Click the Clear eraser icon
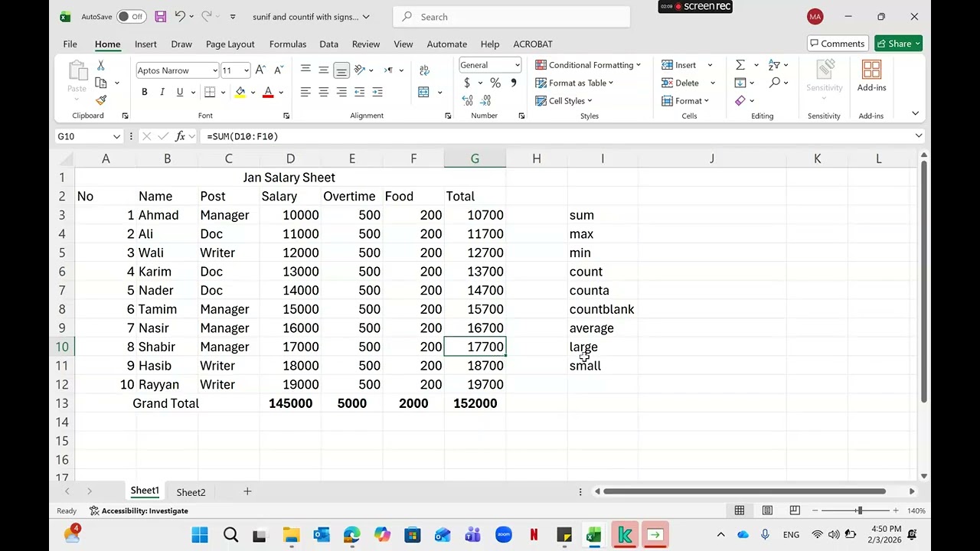 (x=740, y=100)
